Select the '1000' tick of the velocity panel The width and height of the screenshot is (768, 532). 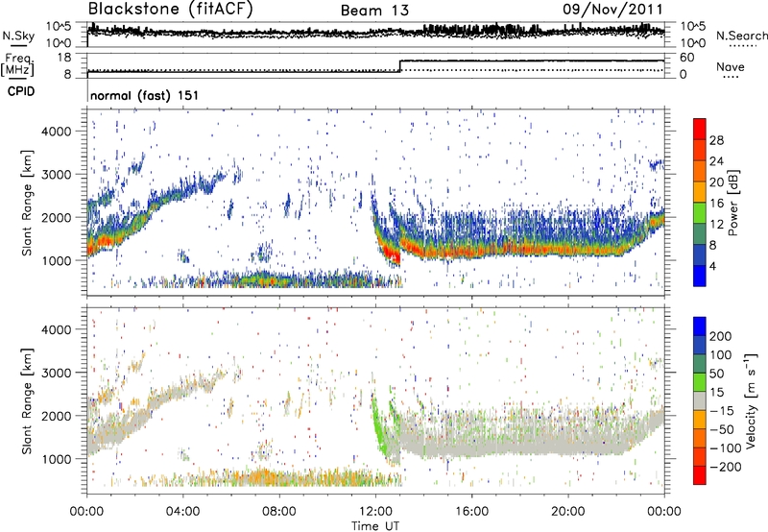[57, 459]
